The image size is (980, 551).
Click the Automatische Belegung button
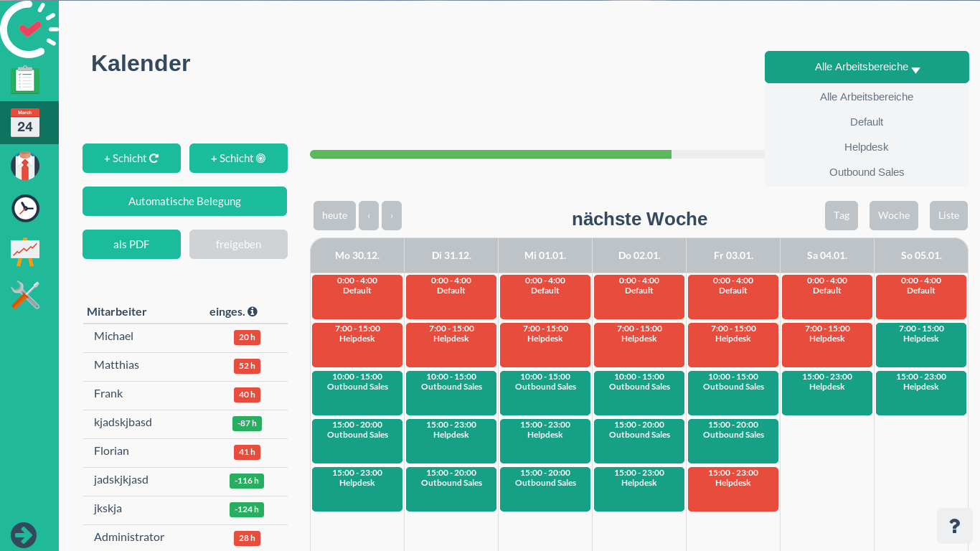[184, 201]
